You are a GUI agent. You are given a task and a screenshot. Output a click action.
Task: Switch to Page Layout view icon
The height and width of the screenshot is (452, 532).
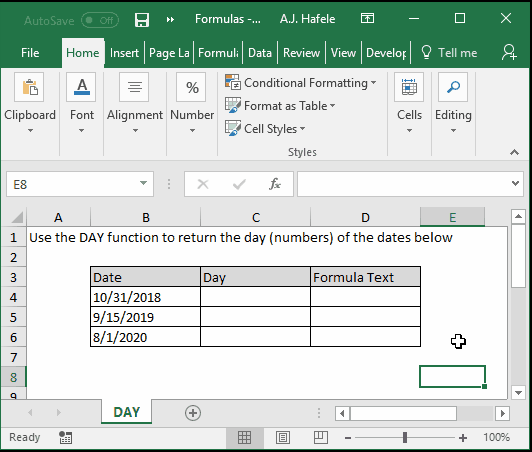click(283, 438)
